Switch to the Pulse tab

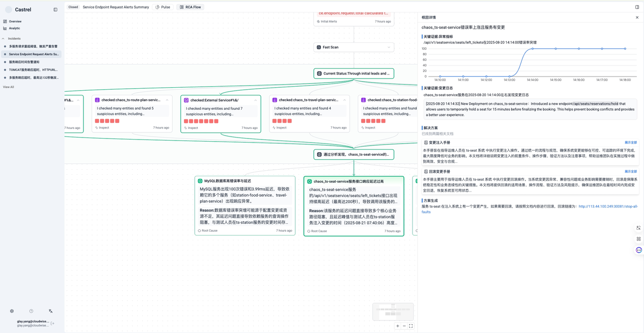[163, 7]
